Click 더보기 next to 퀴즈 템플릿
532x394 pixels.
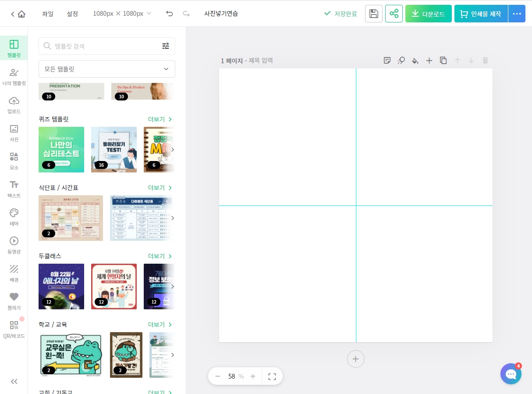[160, 119]
